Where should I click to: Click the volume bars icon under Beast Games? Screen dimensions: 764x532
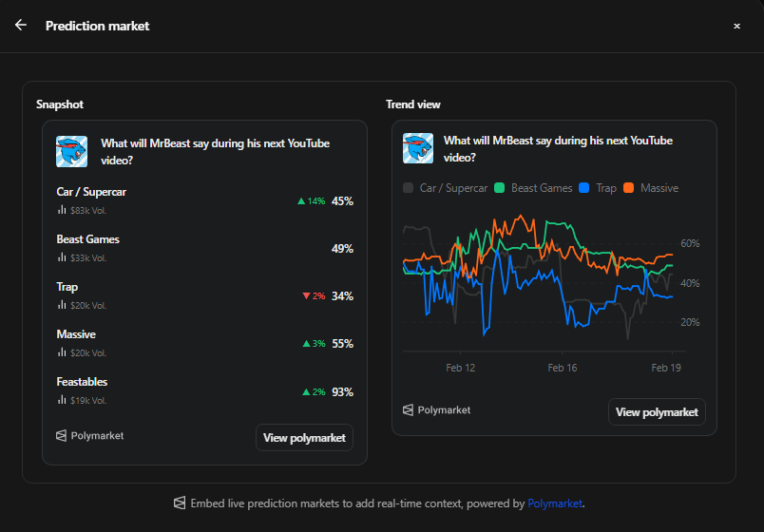pyautogui.click(x=62, y=257)
